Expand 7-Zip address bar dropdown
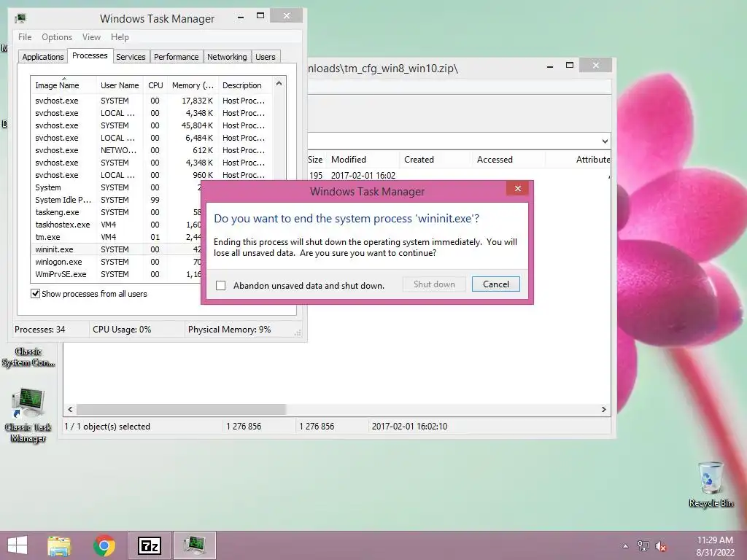747x560 pixels. (x=605, y=141)
